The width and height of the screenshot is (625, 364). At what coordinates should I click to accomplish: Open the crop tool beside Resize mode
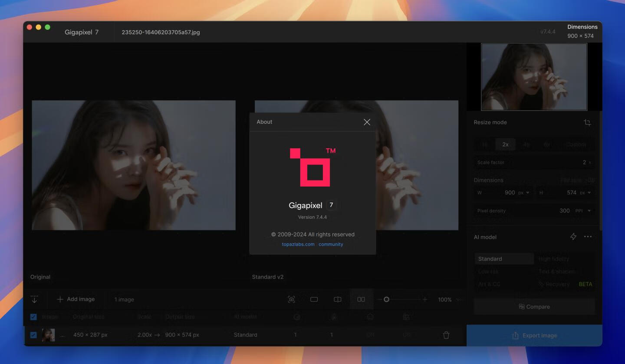[x=587, y=122]
